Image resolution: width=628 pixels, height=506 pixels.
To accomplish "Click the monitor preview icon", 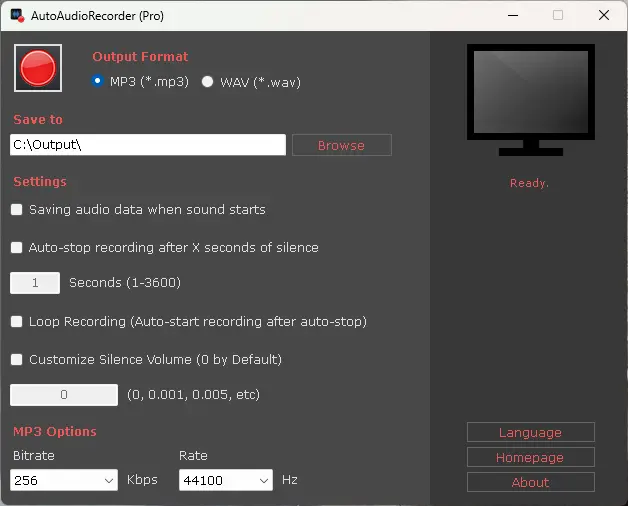I will click(x=530, y=98).
